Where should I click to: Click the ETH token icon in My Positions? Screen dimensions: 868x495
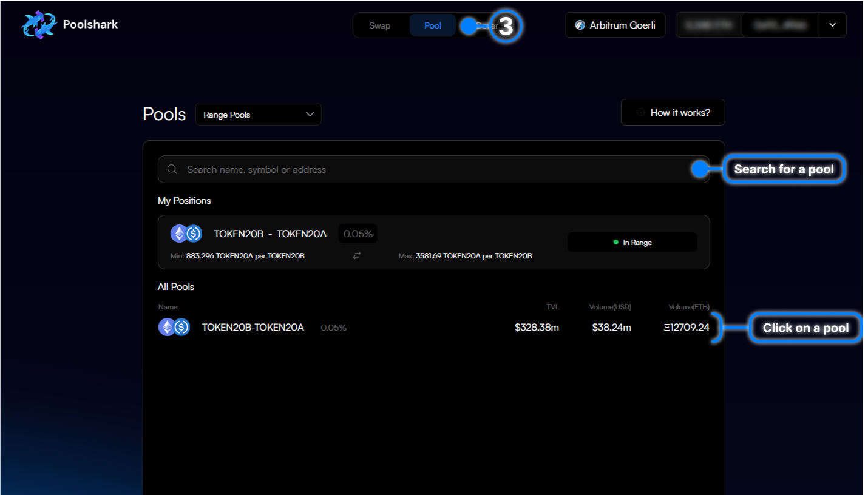[178, 234]
